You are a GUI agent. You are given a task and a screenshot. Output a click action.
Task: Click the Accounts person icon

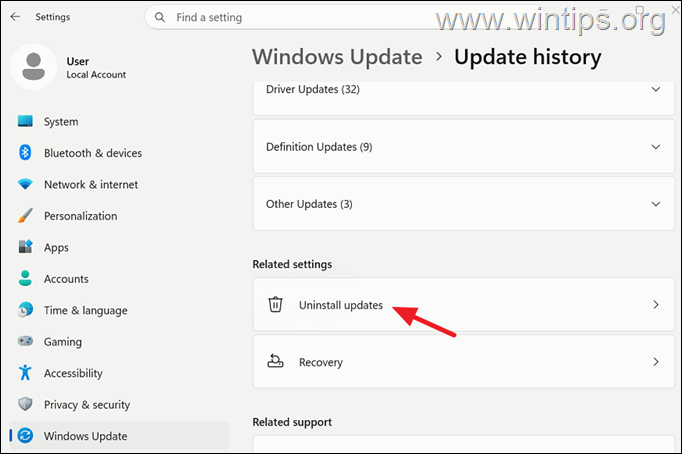click(25, 278)
